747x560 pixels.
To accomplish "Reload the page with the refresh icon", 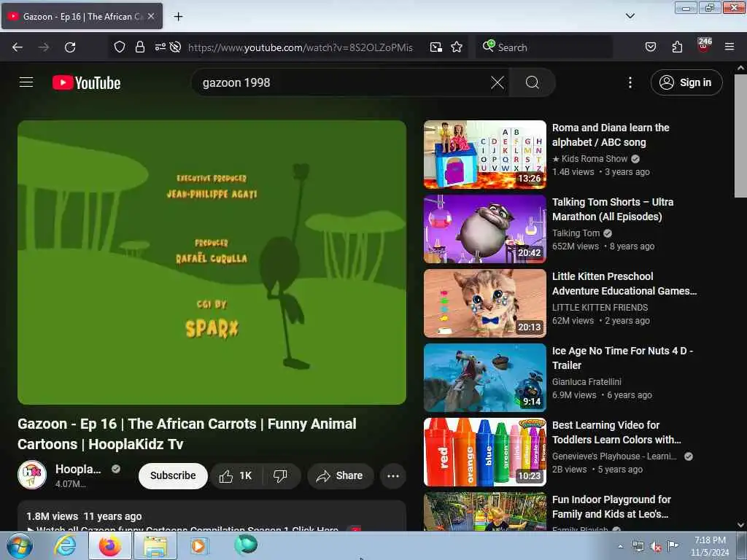I will click(x=70, y=47).
